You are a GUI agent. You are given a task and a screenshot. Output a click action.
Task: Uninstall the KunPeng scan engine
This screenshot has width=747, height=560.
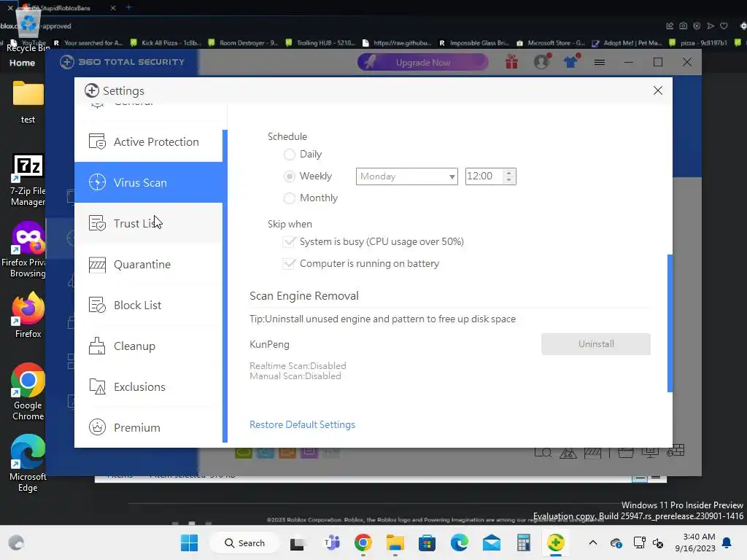tap(595, 344)
